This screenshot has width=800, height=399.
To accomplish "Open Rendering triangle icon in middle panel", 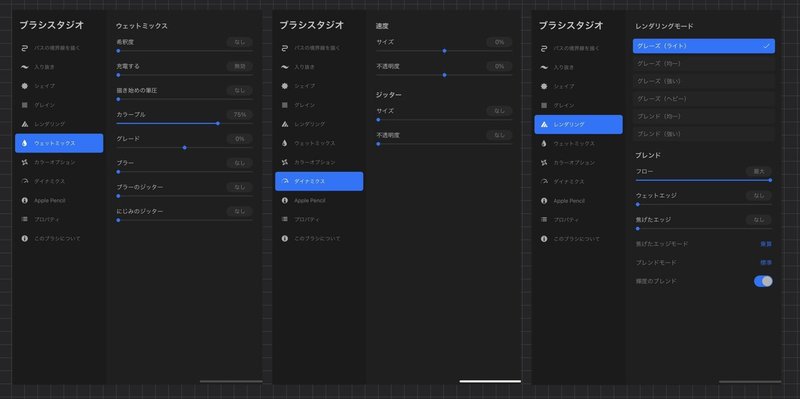I will (x=285, y=124).
